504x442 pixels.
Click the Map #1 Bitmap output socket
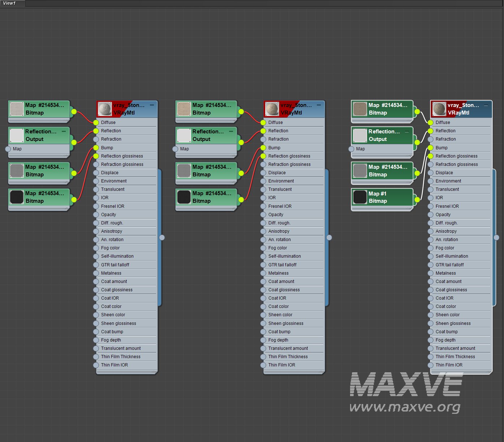417,199
